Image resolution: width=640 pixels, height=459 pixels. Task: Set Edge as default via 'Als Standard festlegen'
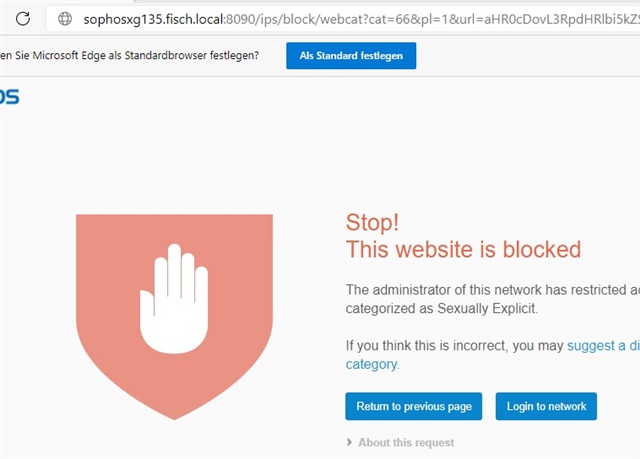351,55
